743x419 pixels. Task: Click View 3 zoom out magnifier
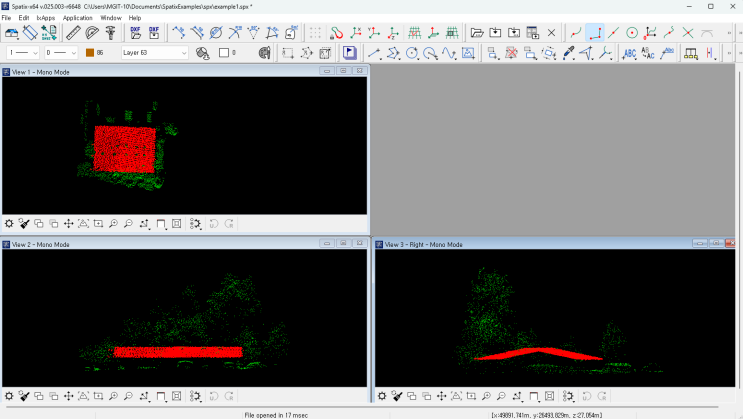(501, 396)
